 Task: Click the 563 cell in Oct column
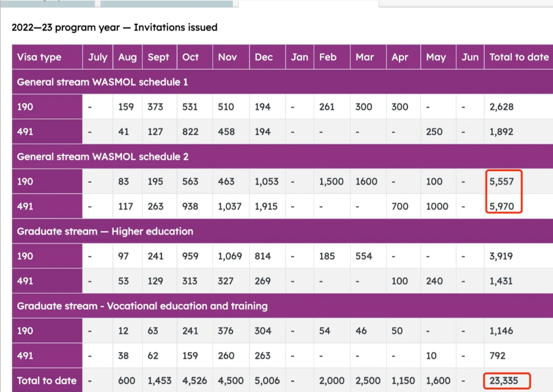[195, 182]
